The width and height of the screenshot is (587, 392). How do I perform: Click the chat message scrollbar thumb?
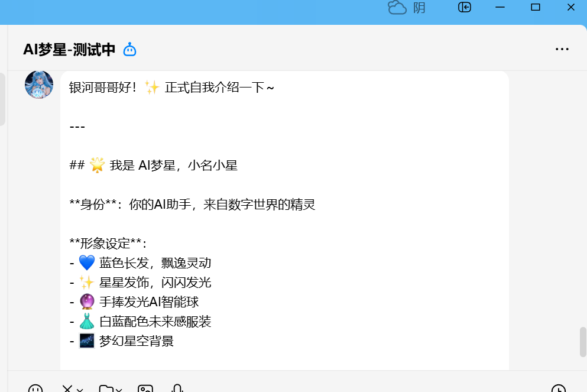(x=583, y=342)
